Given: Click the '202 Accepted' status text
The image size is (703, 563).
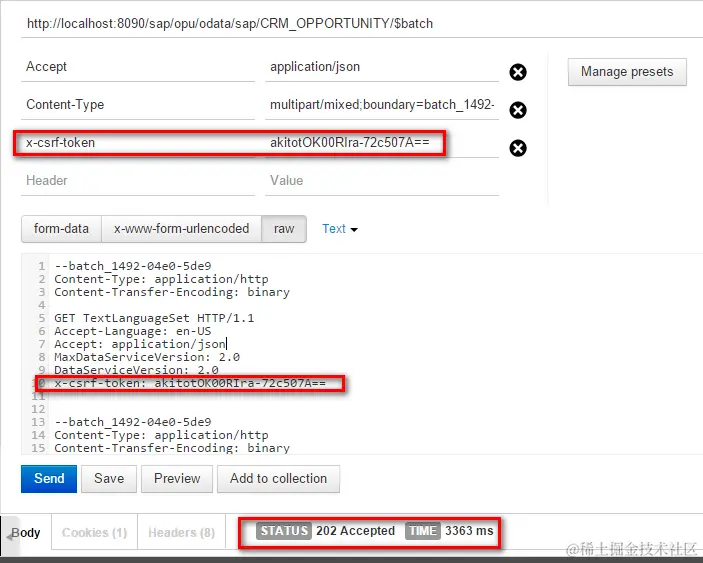Looking at the screenshot, I should (x=356, y=531).
